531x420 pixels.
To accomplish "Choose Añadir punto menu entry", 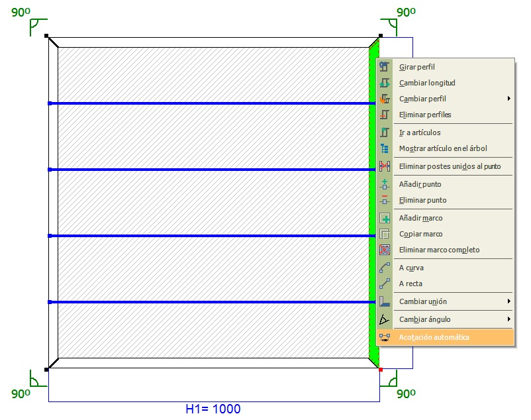I will (446, 184).
